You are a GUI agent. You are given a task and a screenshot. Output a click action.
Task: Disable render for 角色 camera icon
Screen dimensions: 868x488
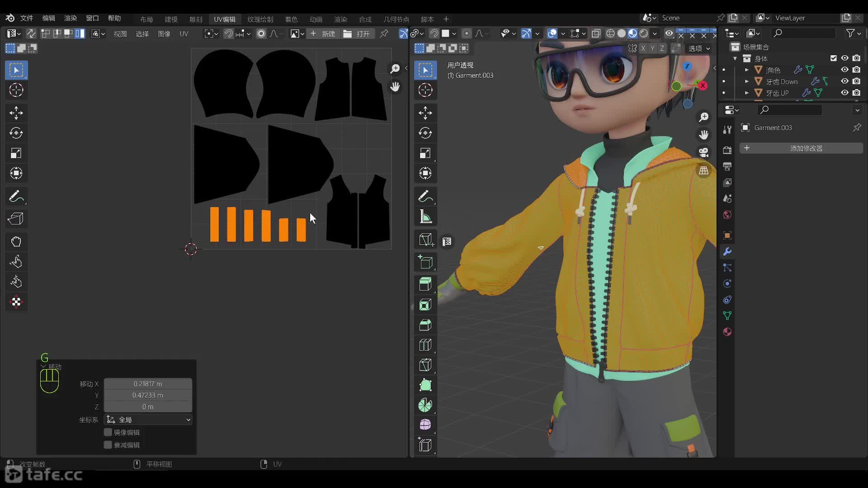856,70
